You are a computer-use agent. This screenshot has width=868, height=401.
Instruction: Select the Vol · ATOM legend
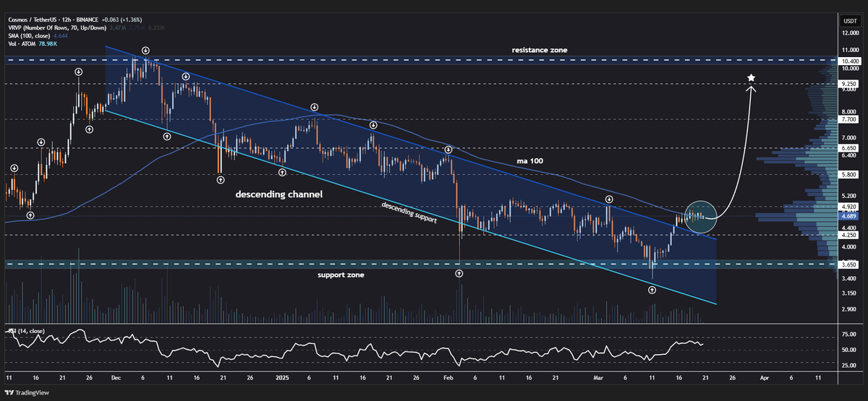(22, 43)
